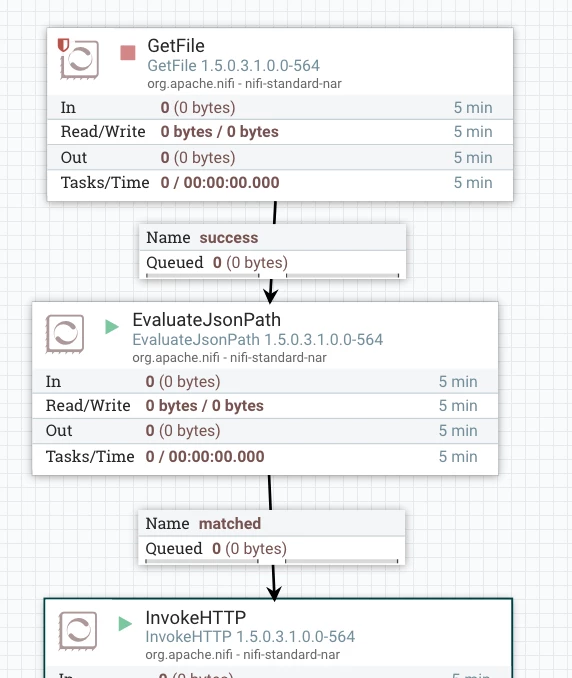
Task: Click the Read/Write value of GetFile
Action: 220,132
